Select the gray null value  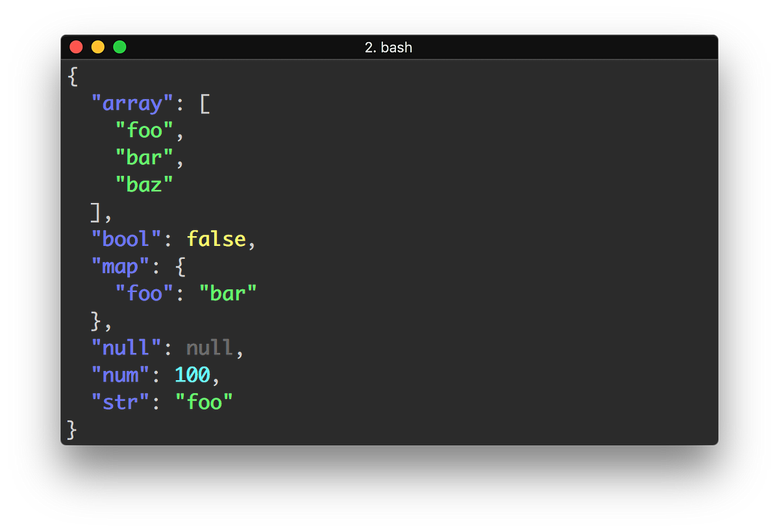[208, 348]
